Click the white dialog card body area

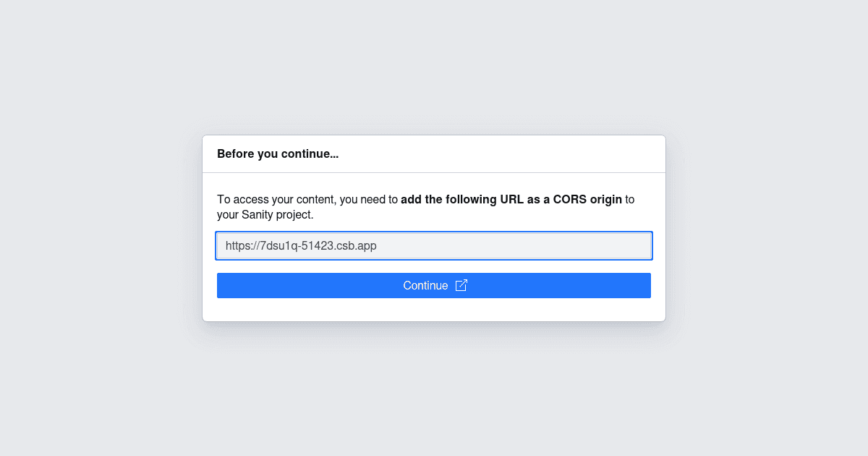click(434, 308)
